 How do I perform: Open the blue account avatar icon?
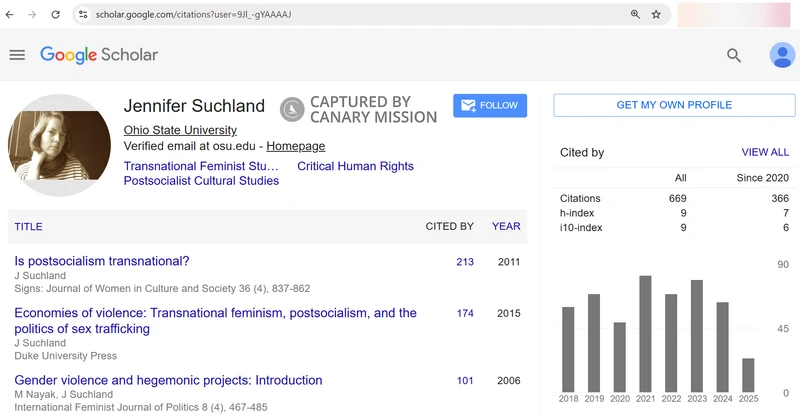pos(782,56)
